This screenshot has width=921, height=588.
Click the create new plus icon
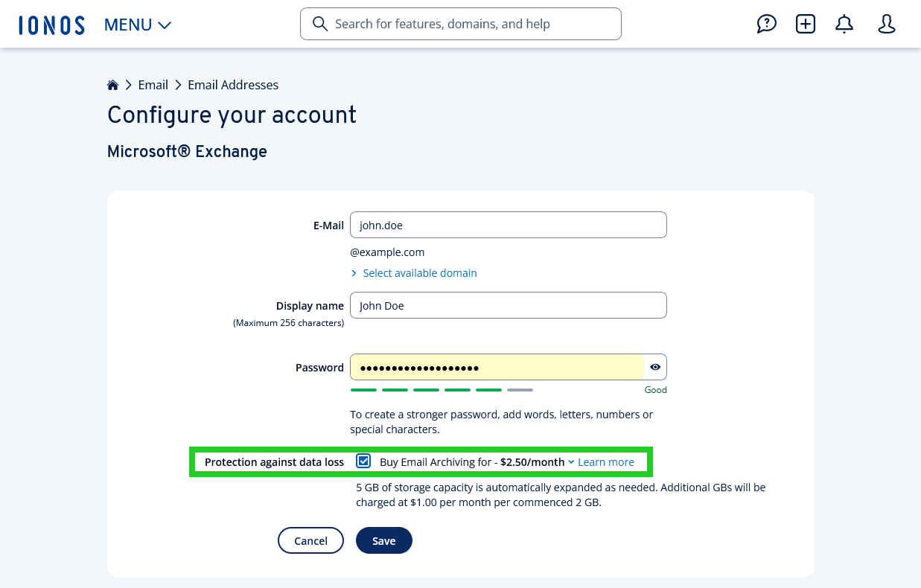806,24
